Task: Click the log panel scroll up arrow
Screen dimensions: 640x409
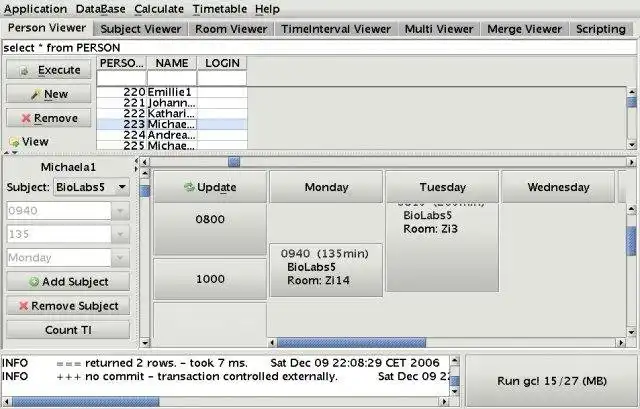Action: point(455,360)
